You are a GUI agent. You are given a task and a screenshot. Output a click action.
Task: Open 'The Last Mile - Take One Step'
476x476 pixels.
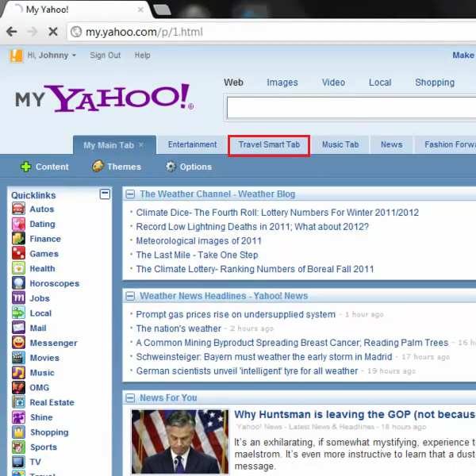(197, 255)
